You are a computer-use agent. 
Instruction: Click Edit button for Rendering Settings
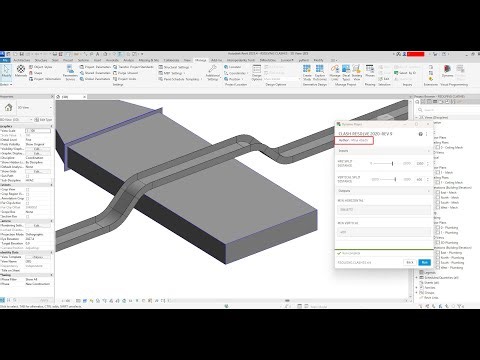pyautogui.click(x=37, y=226)
